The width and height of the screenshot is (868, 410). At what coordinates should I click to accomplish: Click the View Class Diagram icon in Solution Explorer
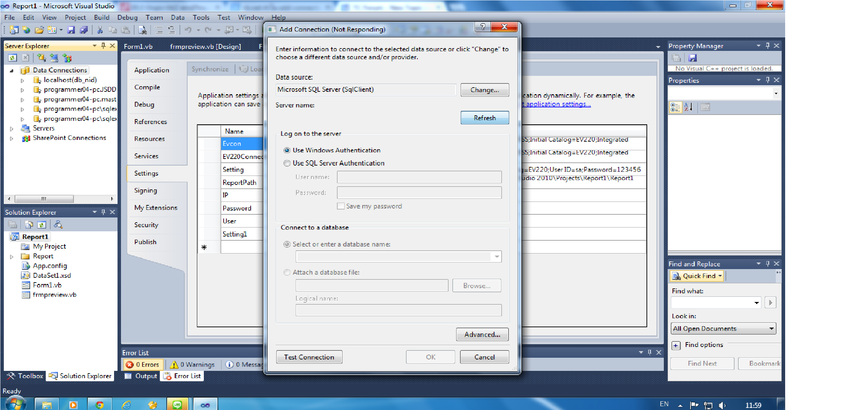[x=58, y=225]
